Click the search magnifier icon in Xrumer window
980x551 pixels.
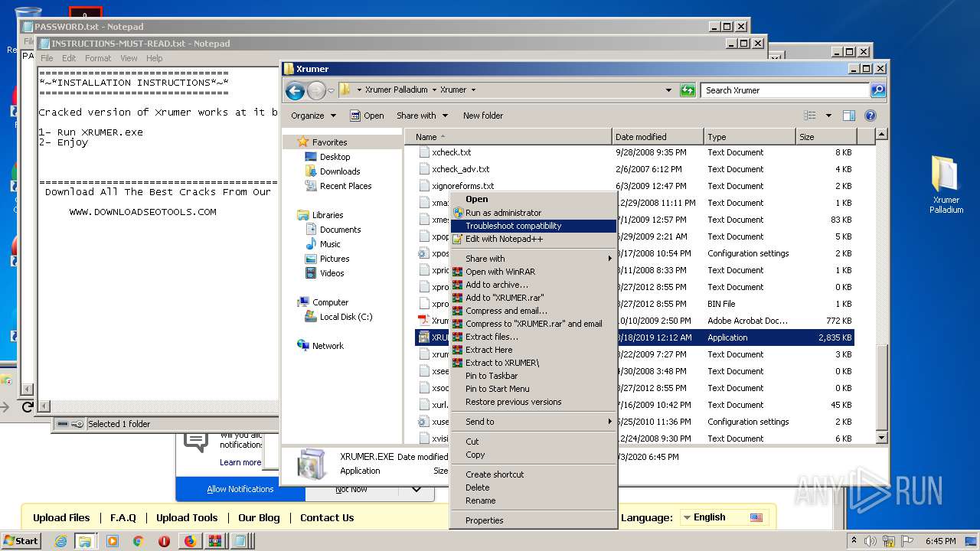(878, 90)
